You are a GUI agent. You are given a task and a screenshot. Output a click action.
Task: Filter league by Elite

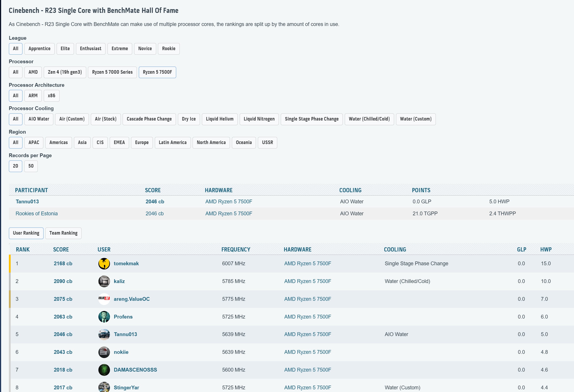pos(65,49)
